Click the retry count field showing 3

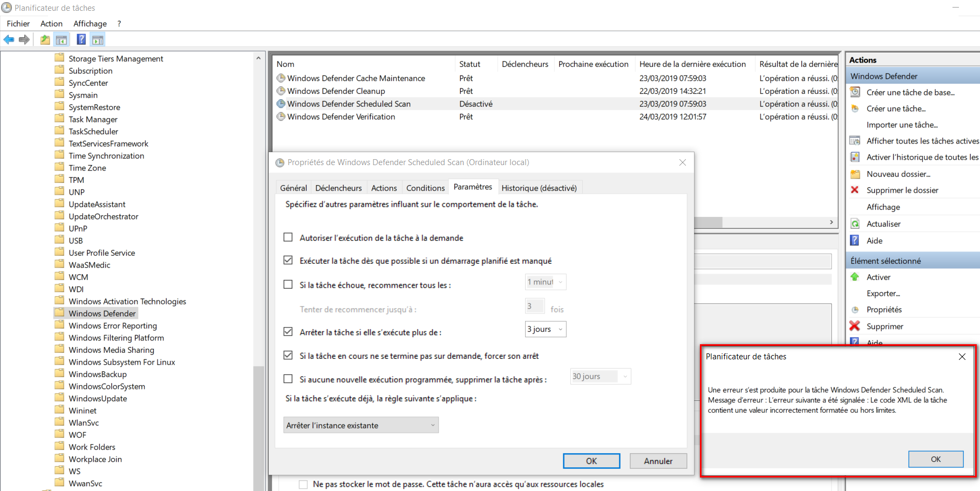534,306
